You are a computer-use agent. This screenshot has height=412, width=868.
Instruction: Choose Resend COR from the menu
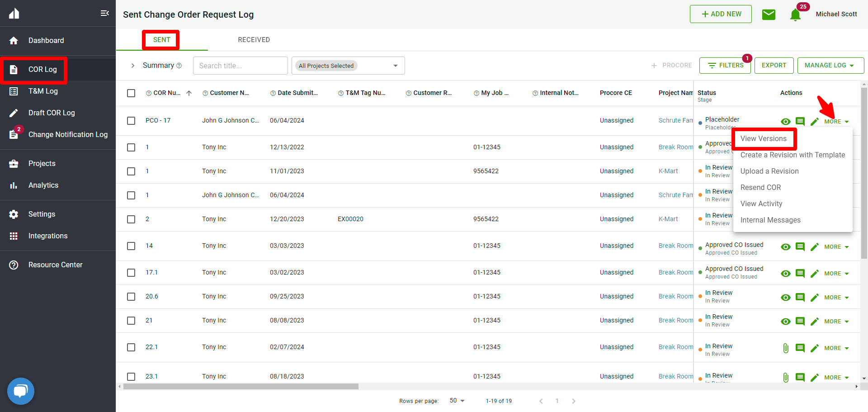pyautogui.click(x=761, y=188)
